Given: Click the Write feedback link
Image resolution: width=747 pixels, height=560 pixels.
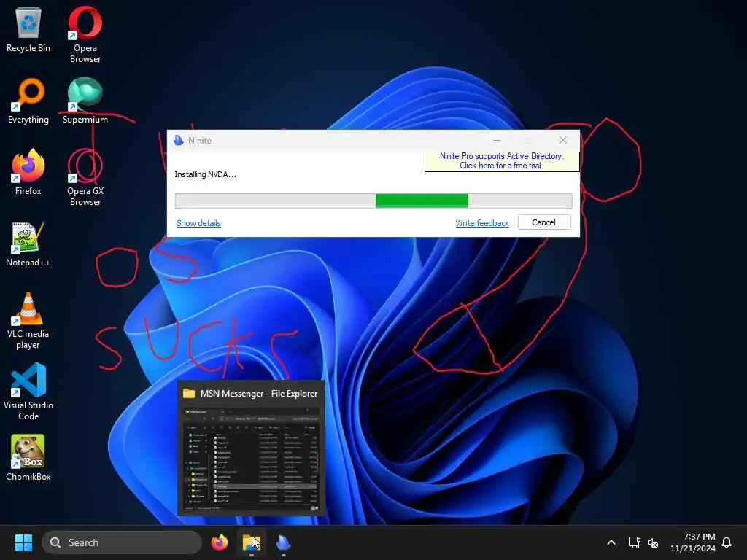Looking at the screenshot, I should (x=482, y=223).
